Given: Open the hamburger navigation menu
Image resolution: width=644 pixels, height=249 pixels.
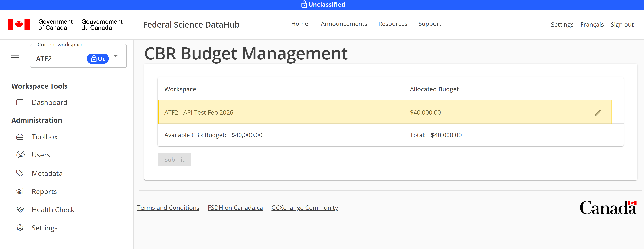Looking at the screenshot, I should point(14,55).
